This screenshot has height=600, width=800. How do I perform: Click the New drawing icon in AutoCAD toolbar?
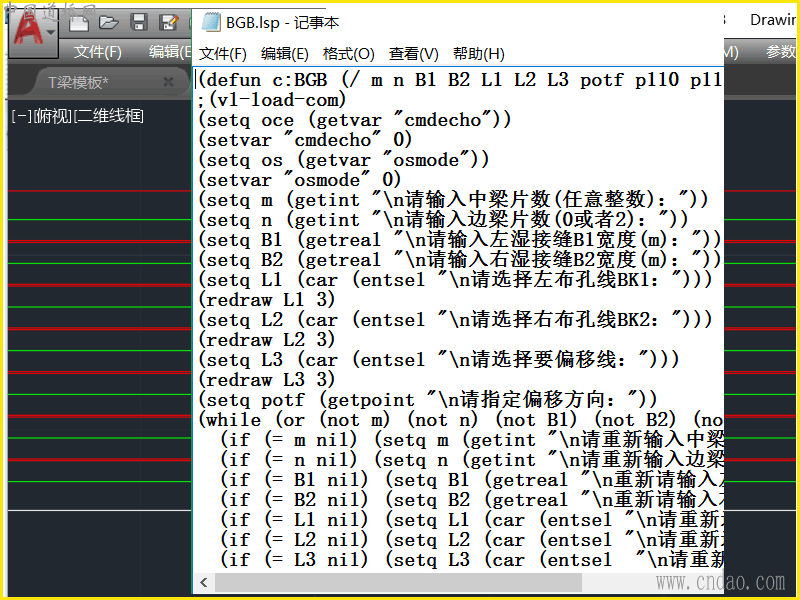(x=79, y=23)
